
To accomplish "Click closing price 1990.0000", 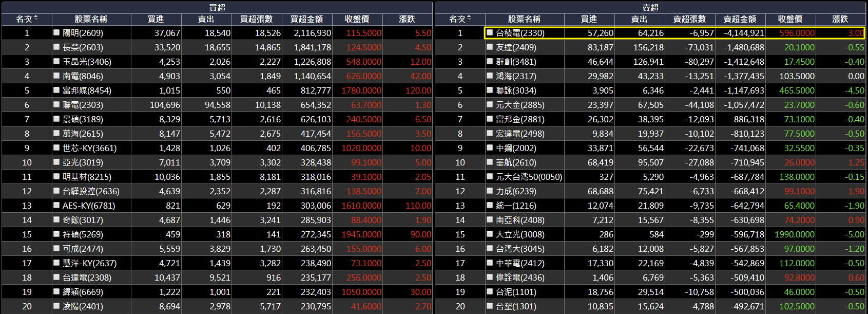I will point(795,234).
